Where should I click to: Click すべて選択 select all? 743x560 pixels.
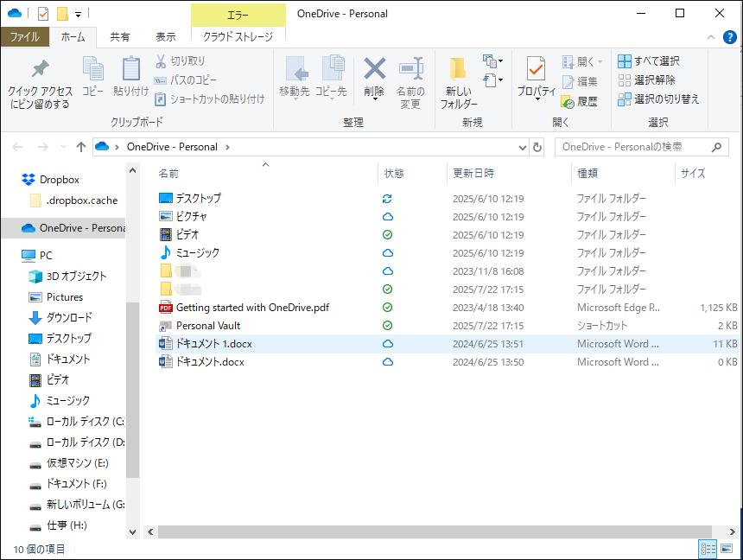tap(649, 60)
